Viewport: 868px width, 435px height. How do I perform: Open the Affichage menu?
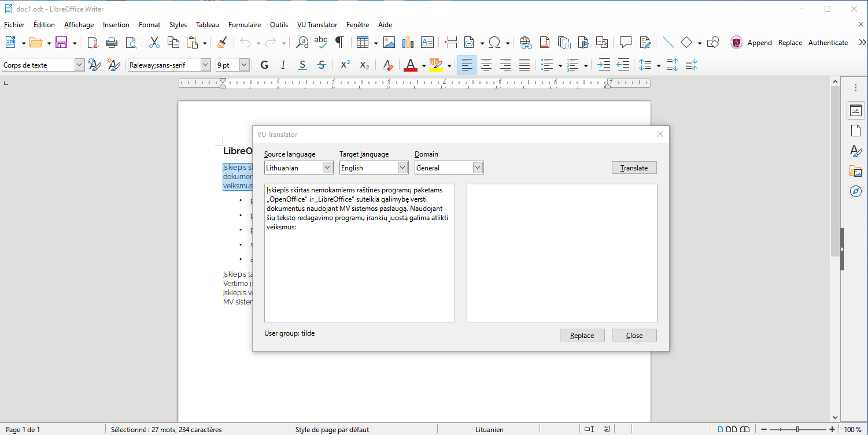79,25
